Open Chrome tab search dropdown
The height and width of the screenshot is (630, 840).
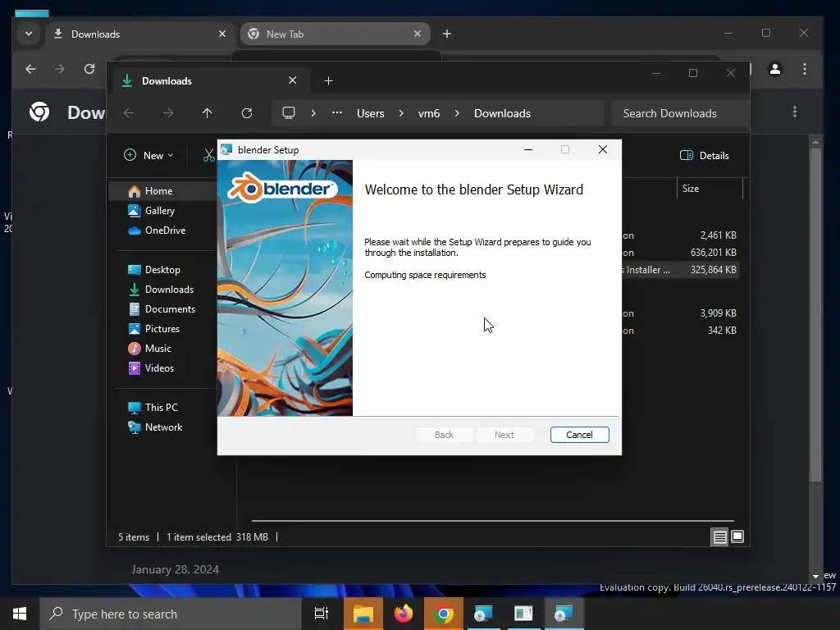29,34
